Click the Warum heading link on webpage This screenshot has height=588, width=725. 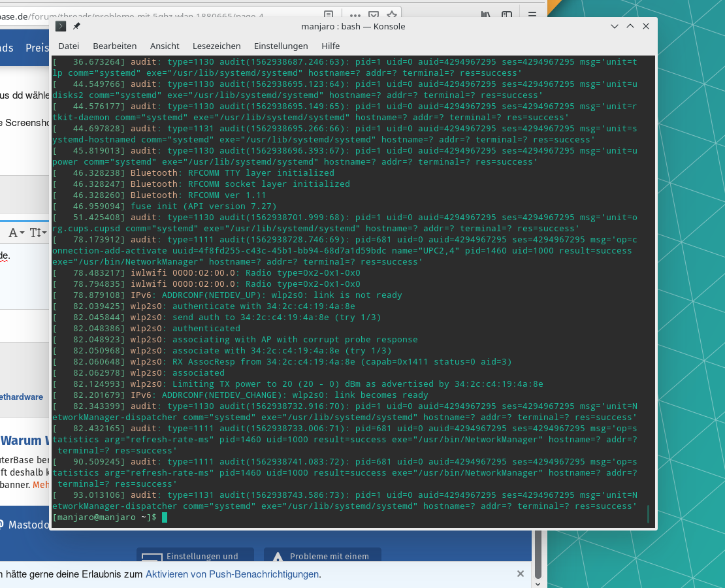[25, 440]
